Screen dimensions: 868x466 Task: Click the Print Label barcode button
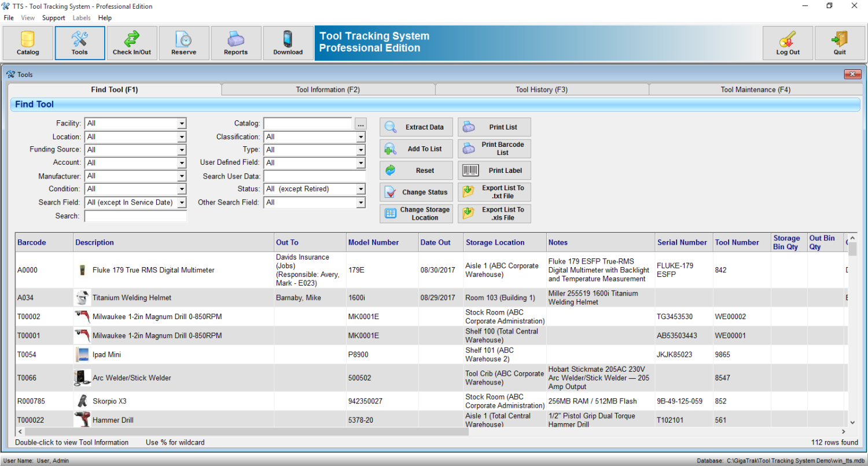494,170
